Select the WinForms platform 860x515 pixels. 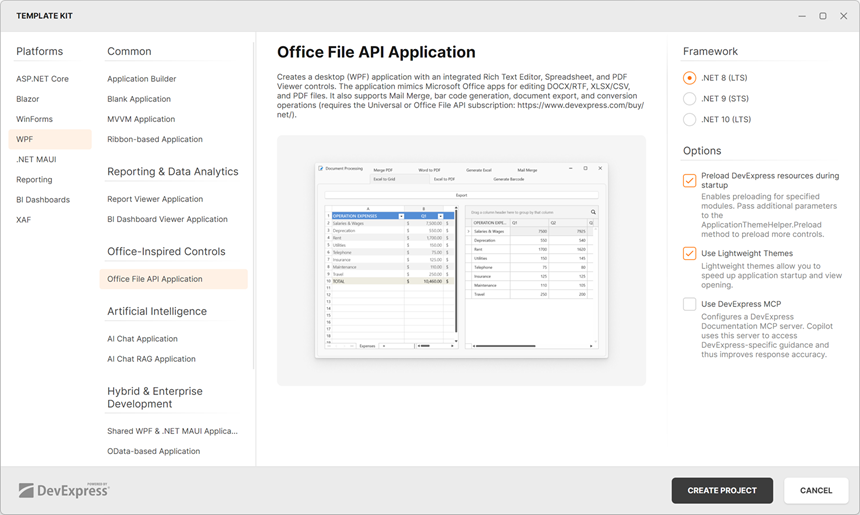tap(50, 119)
